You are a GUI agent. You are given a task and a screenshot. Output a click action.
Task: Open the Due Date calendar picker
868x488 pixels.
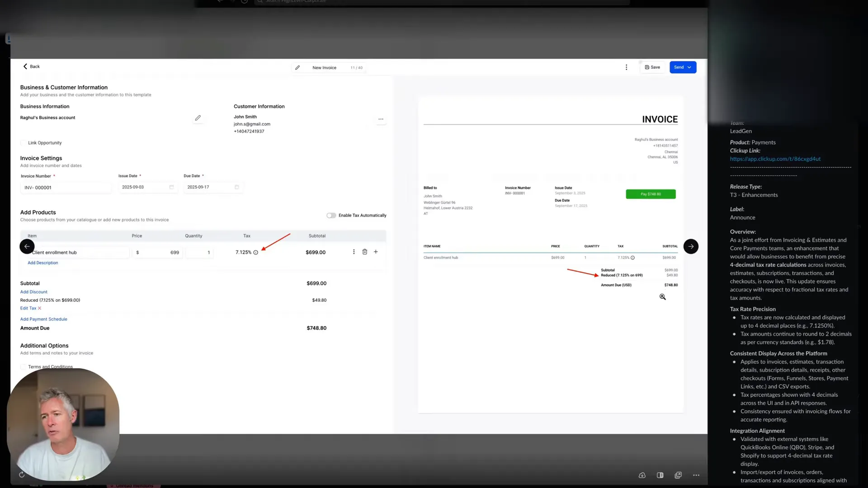tap(236, 187)
